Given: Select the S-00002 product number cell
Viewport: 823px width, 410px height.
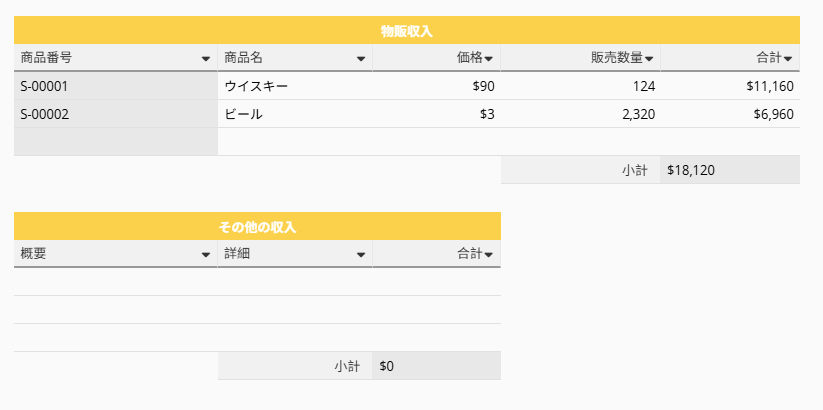Looking at the screenshot, I should (116, 114).
